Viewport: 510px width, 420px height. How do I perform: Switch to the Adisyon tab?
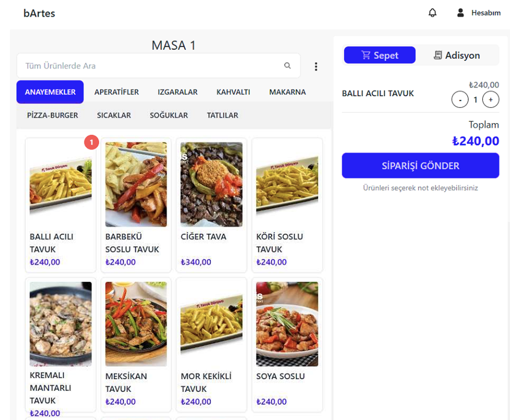point(457,55)
